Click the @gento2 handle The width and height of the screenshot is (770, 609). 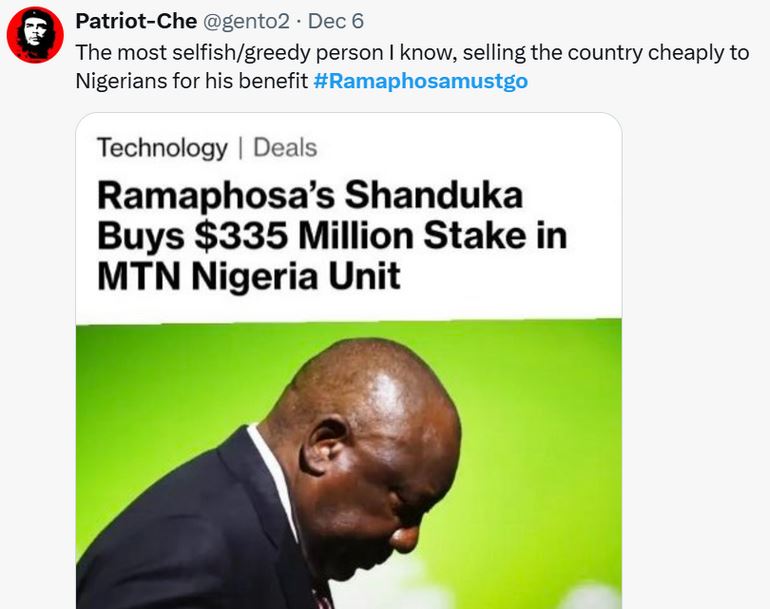(x=247, y=20)
